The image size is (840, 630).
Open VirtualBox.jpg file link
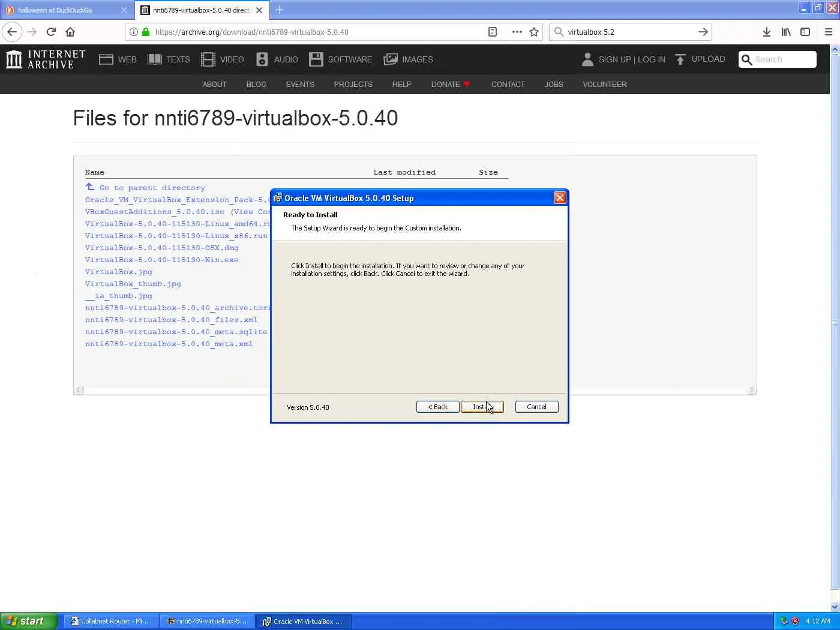(119, 272)
